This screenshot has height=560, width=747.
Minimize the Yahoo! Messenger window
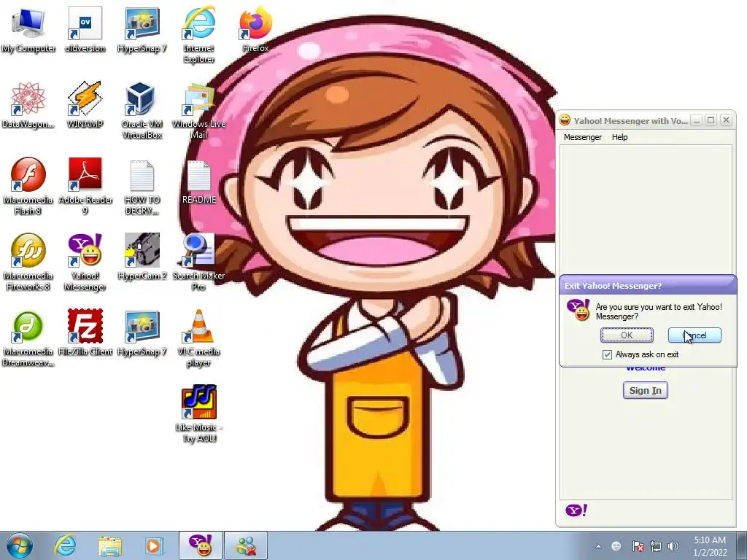pyautogui.click(x=697, y=120)
